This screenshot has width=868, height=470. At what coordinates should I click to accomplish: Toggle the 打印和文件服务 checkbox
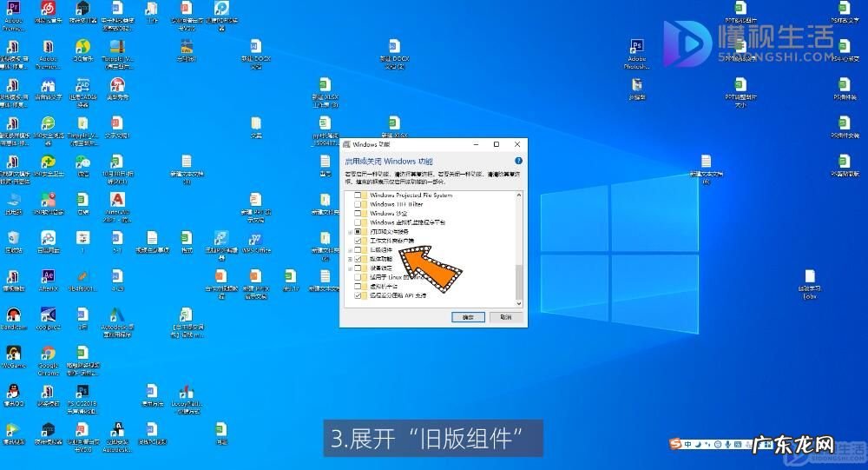[x=358, y=232]
